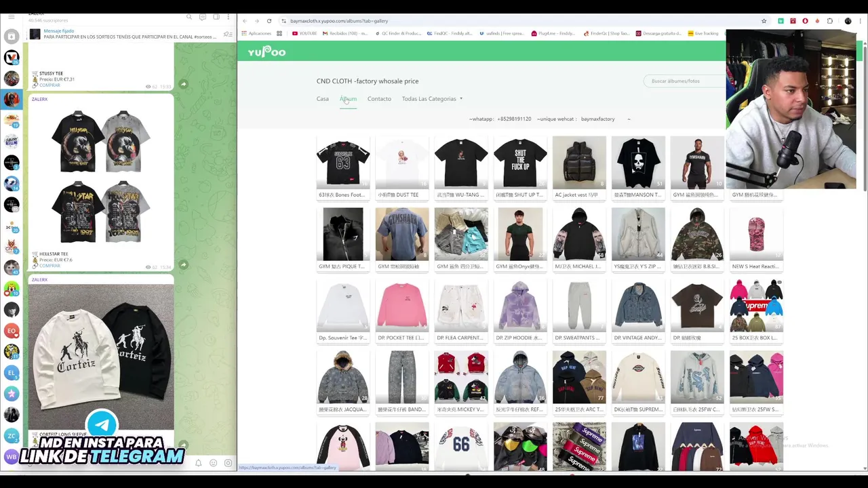Open the Y'S ZIP jacket album
Viewport: 868px width, 488px height.
(x=638, y=239)
